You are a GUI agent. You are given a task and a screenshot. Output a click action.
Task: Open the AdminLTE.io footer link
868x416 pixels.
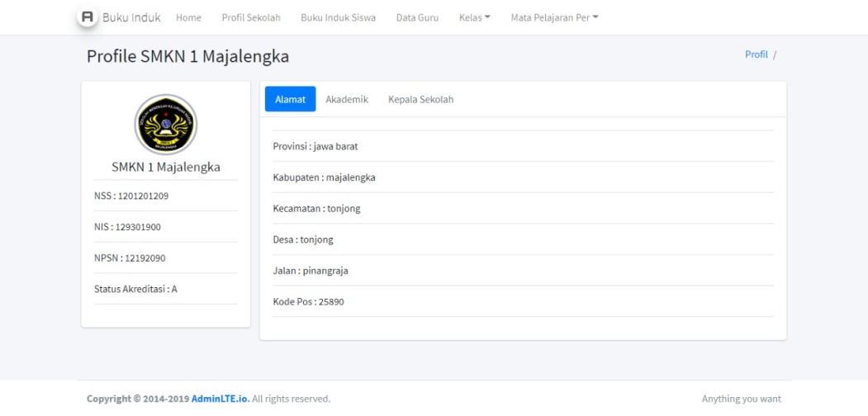pos(221,399)
